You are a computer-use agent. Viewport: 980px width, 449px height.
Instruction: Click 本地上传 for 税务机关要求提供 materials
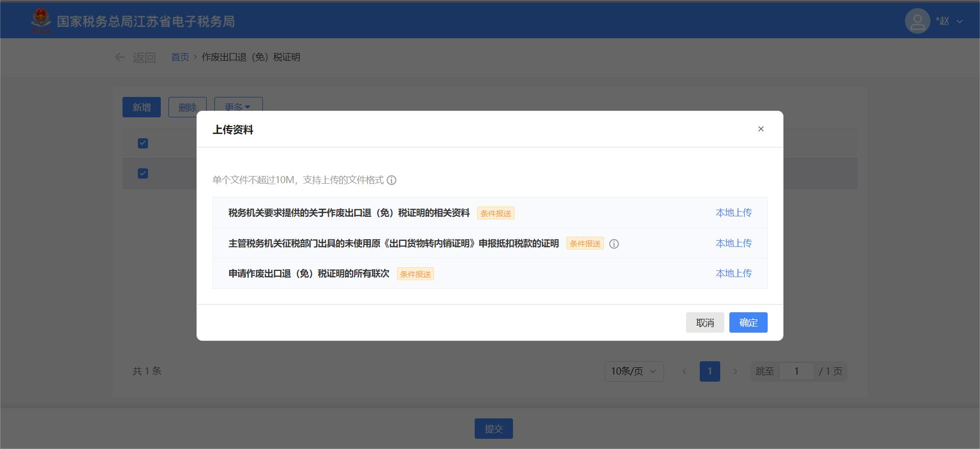733,213
